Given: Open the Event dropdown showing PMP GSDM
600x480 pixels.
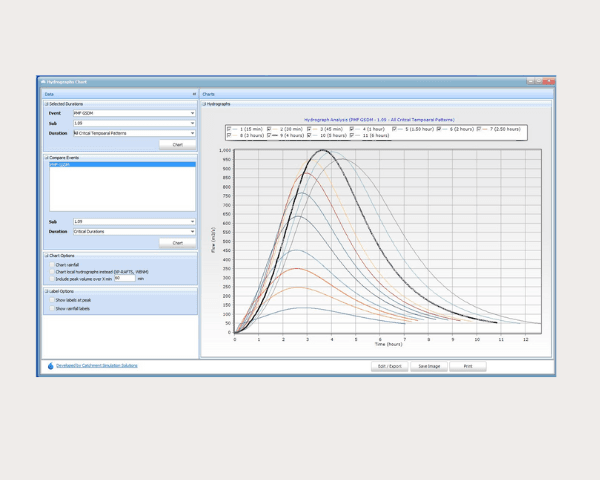Looking at the screenshot, I should 134,113.
